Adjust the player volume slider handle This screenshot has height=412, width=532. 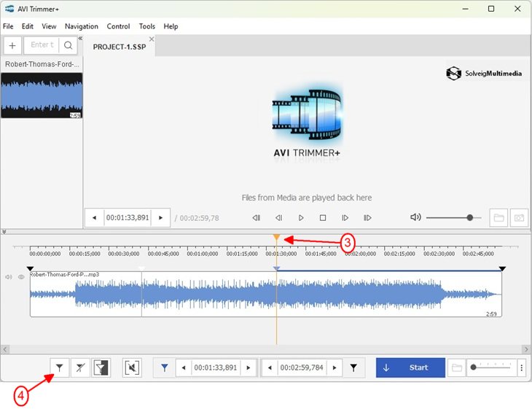coord(470,217)
